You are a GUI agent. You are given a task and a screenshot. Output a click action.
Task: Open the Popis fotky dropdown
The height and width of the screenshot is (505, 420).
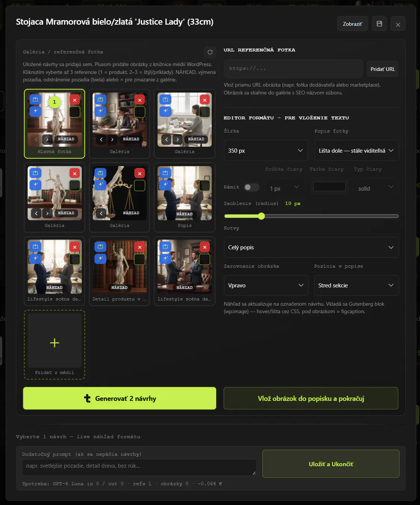pyautogui.click(x=357, y=150)
